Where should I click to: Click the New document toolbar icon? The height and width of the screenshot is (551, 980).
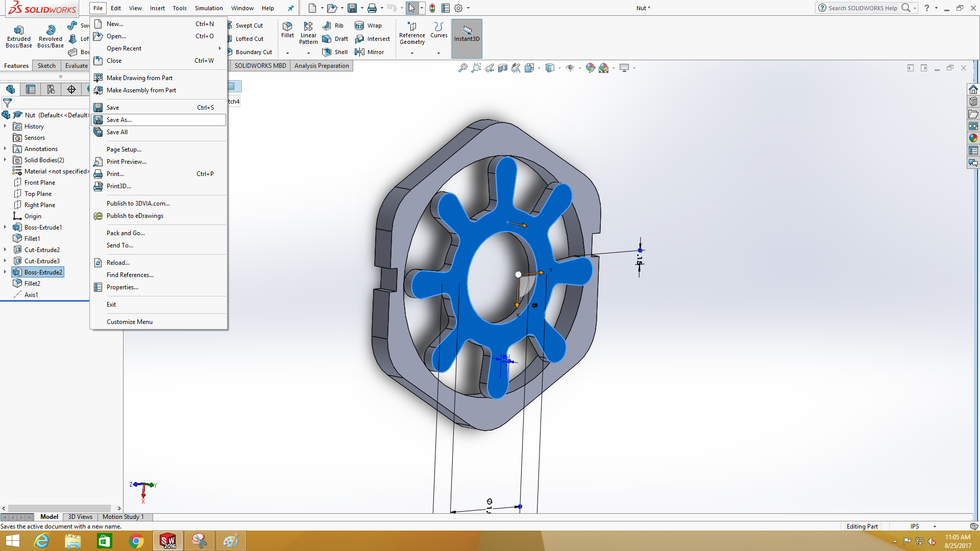pos(312,8)
